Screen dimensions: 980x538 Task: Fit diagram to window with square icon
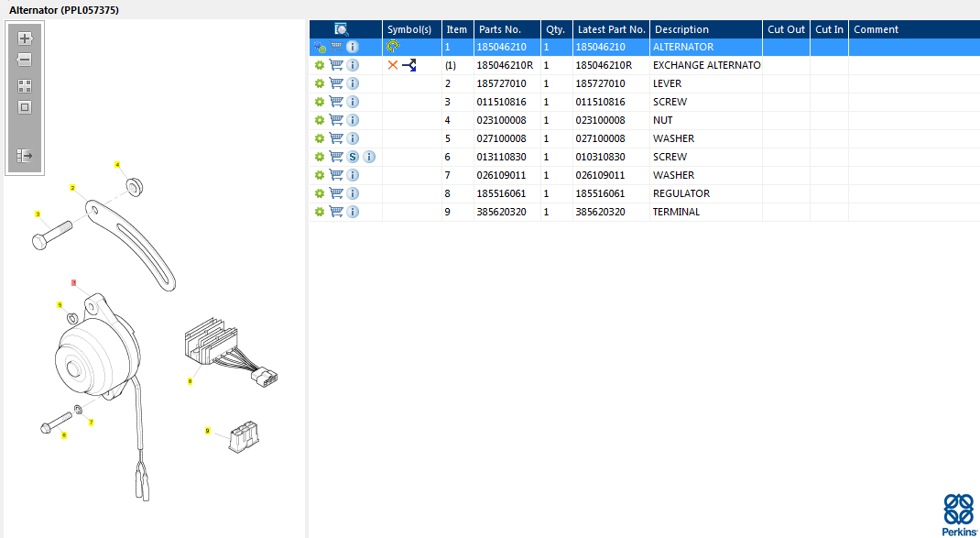coord(25,107)
